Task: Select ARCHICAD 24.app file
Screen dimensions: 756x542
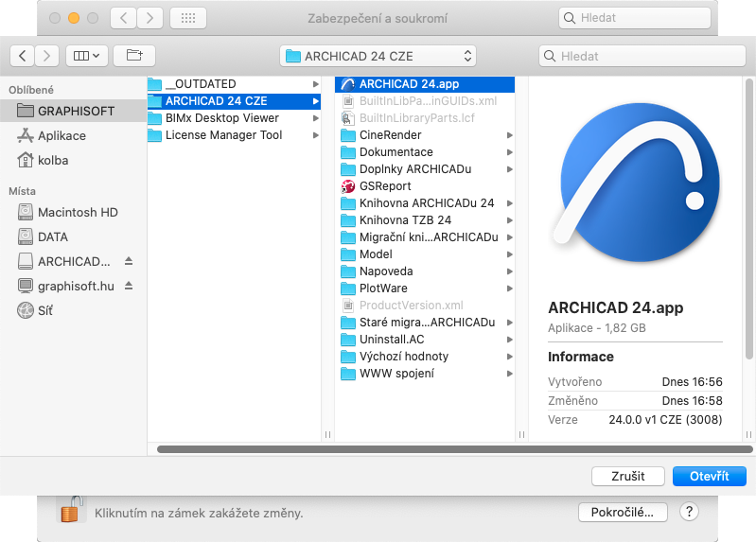Action: click(425, 84)
